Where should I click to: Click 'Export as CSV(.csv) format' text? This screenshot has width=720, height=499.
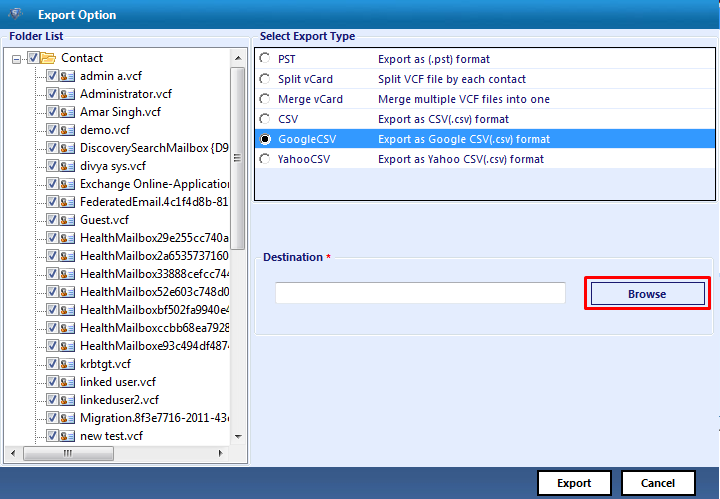(x=444, y=119)
